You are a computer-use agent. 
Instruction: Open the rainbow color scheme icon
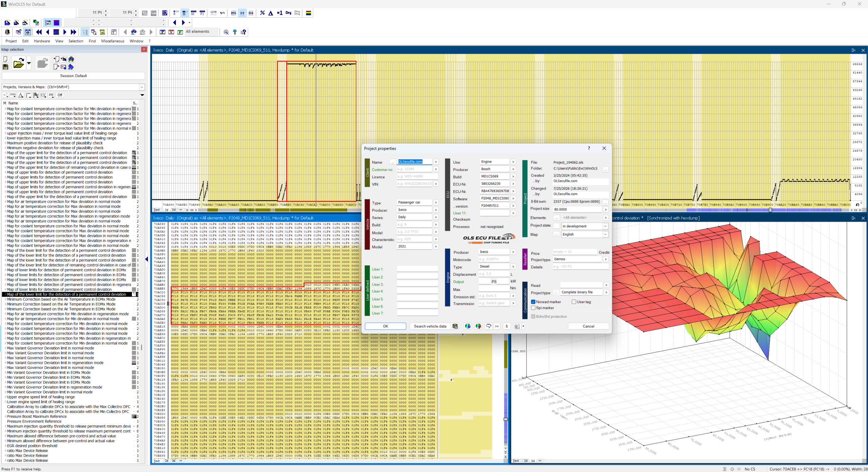click(x=309, y=13)
